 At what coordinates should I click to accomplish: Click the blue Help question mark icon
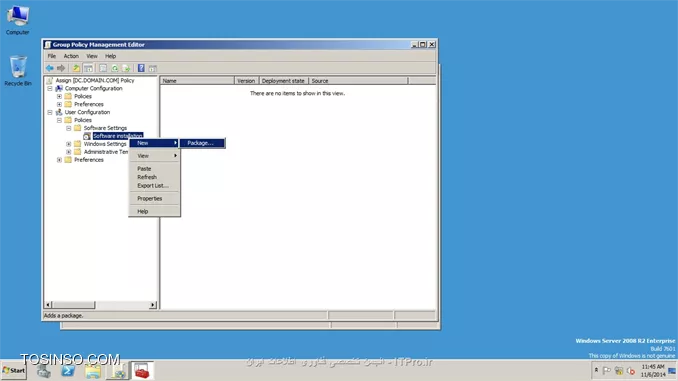pyautogui.click(x=141, y=68)
